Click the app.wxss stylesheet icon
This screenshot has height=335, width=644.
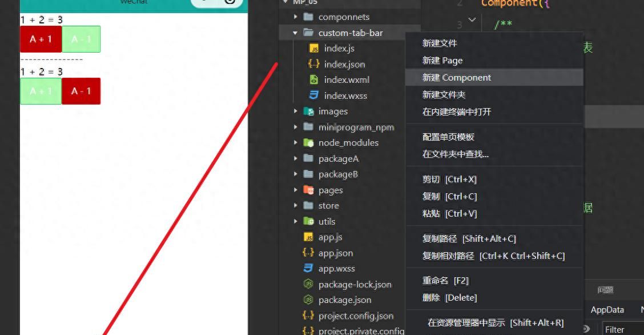pyautogui.click(x=308, y=268)
